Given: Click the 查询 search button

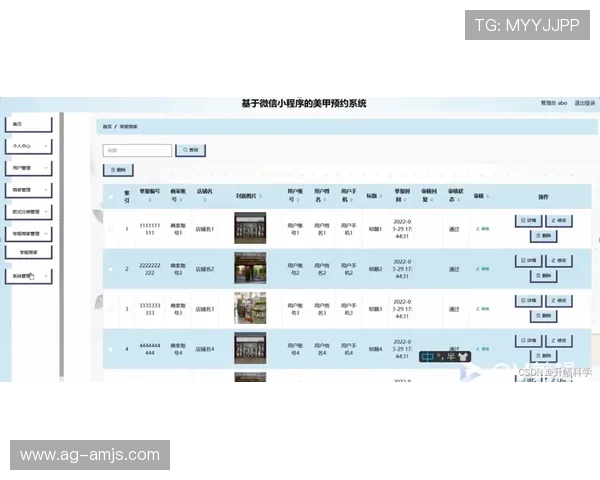Looking at the screenshot, I should 191,150.
